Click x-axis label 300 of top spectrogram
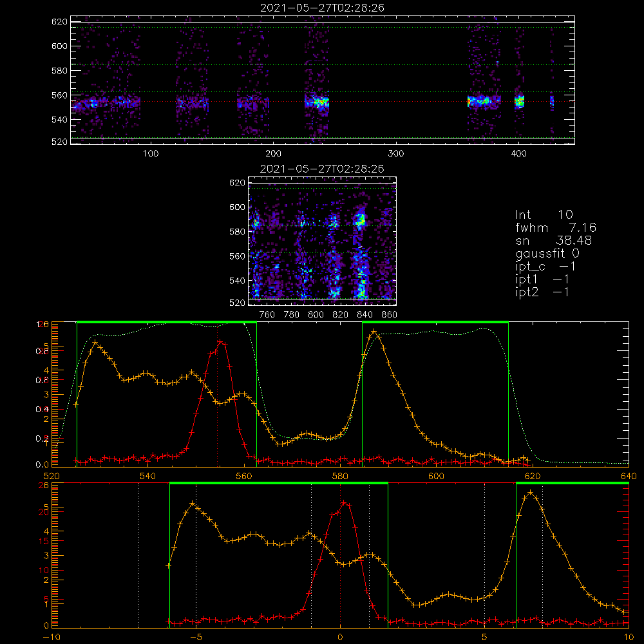Screen dimensions: 644x644 coord(396,154)
